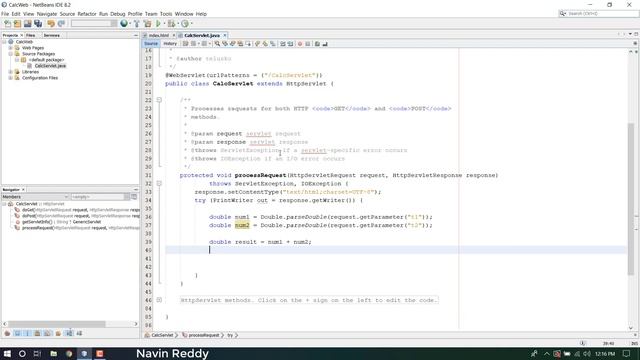
Task: Click the Navigator filter text field
Action: point(97,197)
